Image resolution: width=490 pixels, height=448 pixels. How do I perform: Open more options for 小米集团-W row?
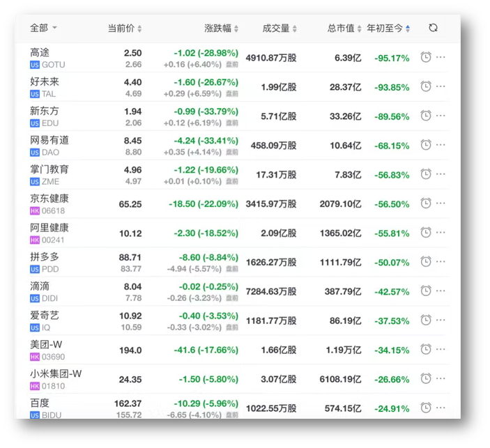point(441,378)
